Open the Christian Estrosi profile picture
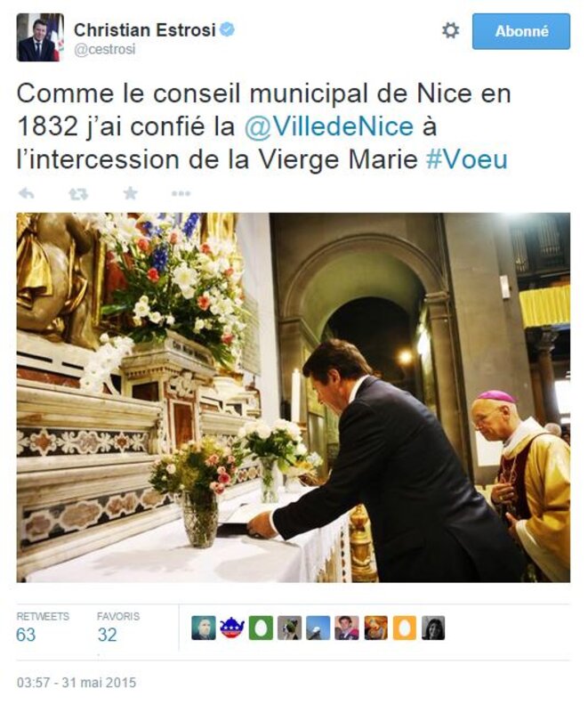The image size is (588, 705). click(x=40, y=37)
